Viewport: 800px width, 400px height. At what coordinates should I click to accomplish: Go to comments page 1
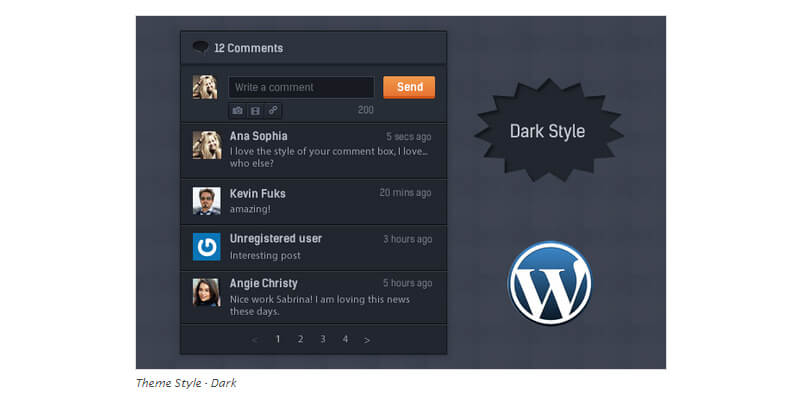click(278, 339)
